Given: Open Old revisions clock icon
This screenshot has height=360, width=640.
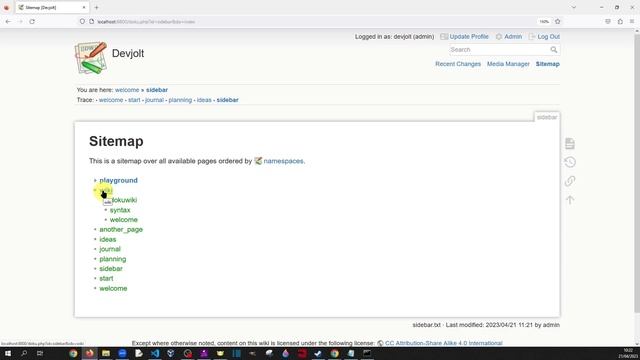Looking at the screenshot, I should (x=570, y=162).
